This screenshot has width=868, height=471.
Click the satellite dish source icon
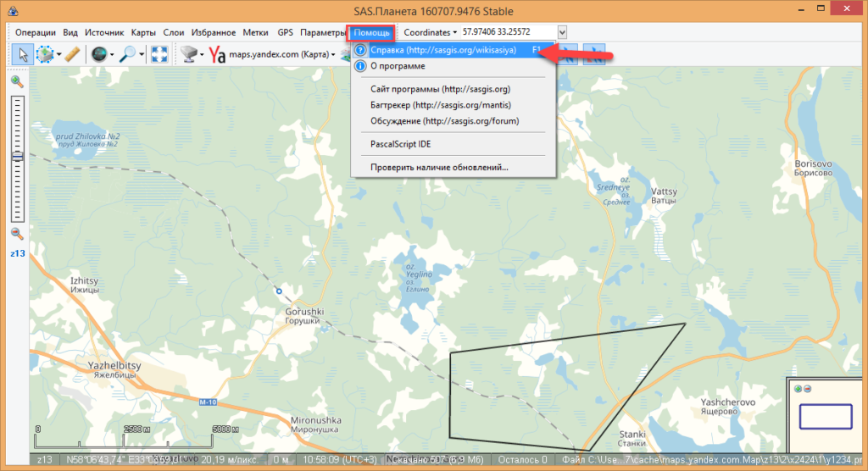pos(189,54)
